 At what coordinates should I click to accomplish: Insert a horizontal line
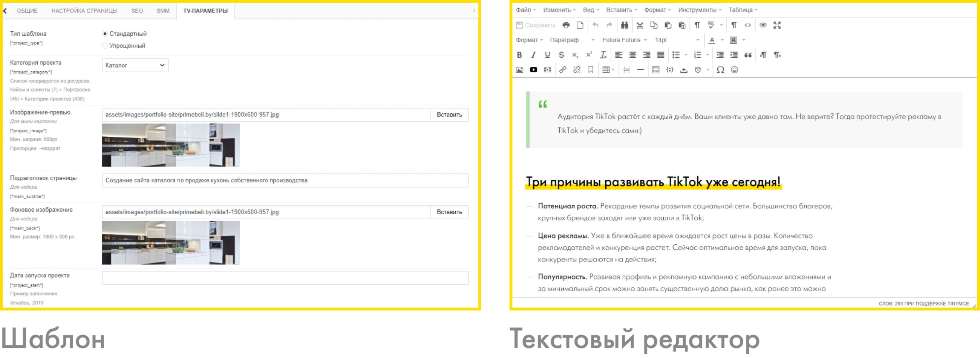(641, 70)
